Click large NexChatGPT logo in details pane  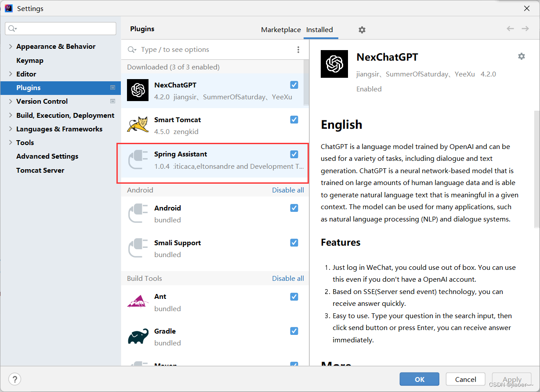pos(334,64)
